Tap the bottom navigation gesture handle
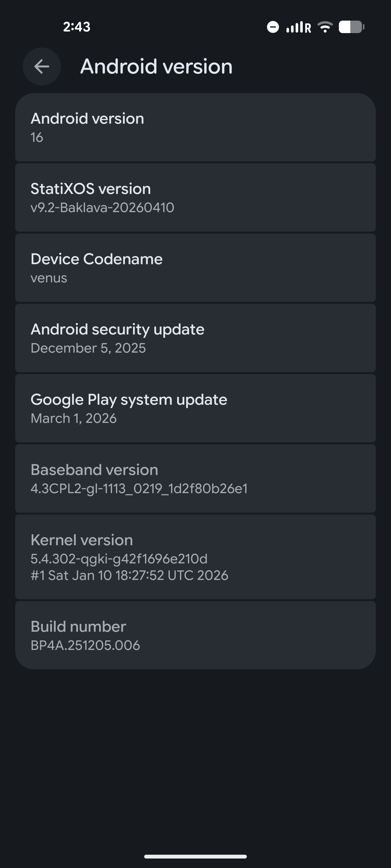 (x=195, y=856)
